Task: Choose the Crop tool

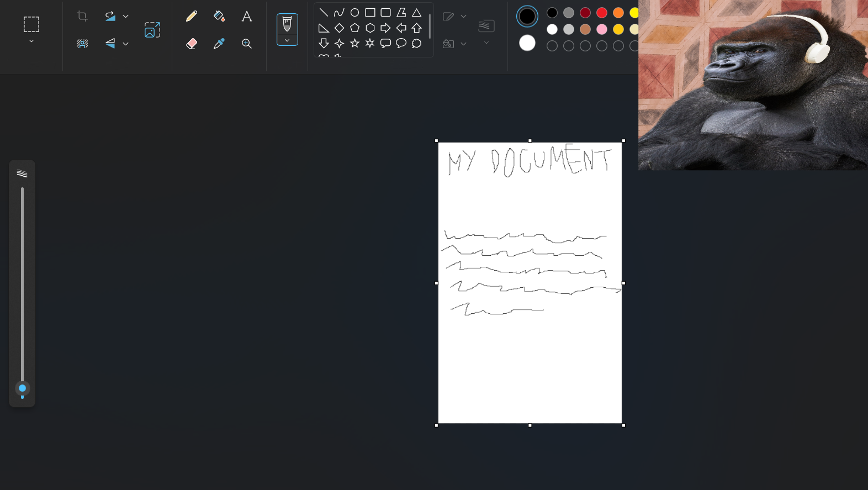Action: point(82,16)
